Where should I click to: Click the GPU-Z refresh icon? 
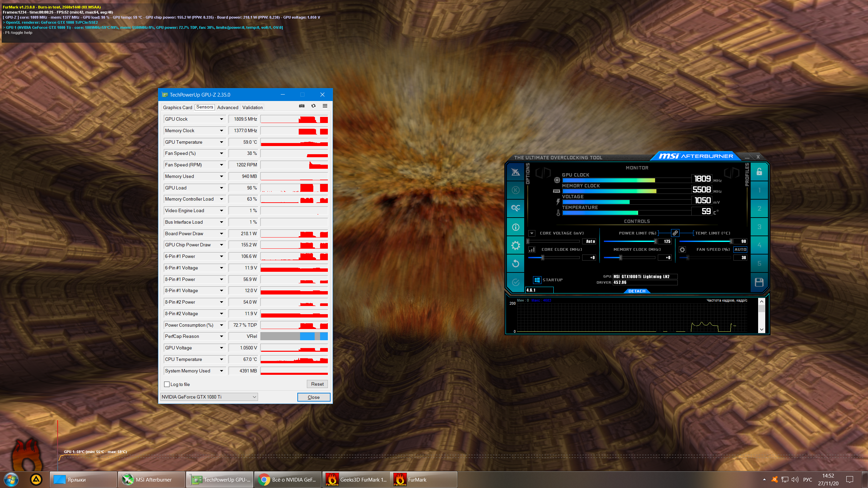pyautogui.click(x=313, y=106)
